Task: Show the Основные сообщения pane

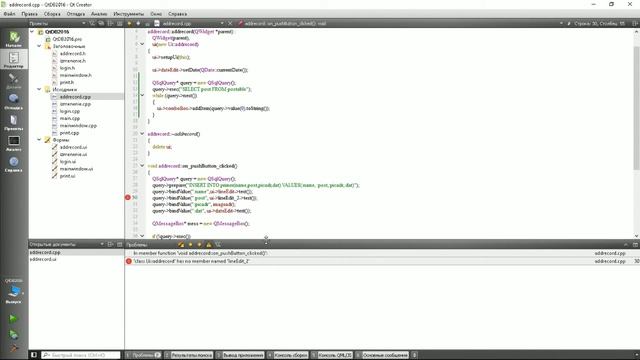Action: point(382,355)
